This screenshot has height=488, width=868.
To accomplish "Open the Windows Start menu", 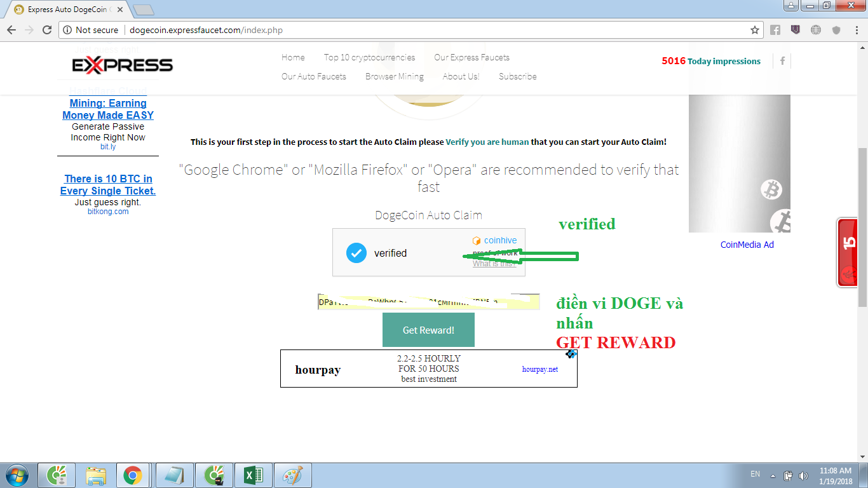I will click(17, 475).
